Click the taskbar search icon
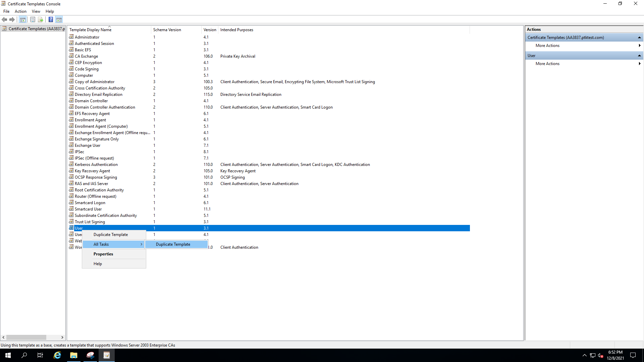This screenshot has height=362, width=644. coord(24,355)
